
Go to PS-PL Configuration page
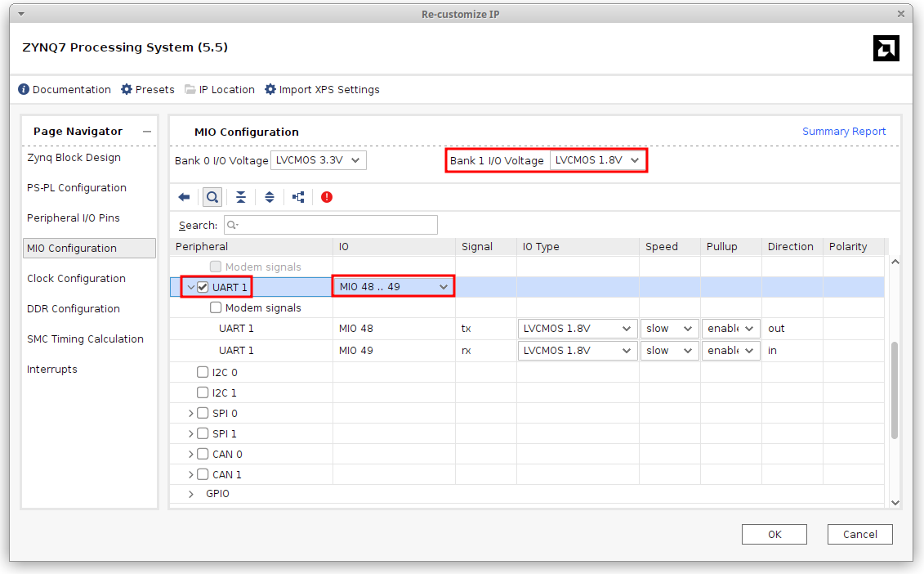(x=77, y=187)
